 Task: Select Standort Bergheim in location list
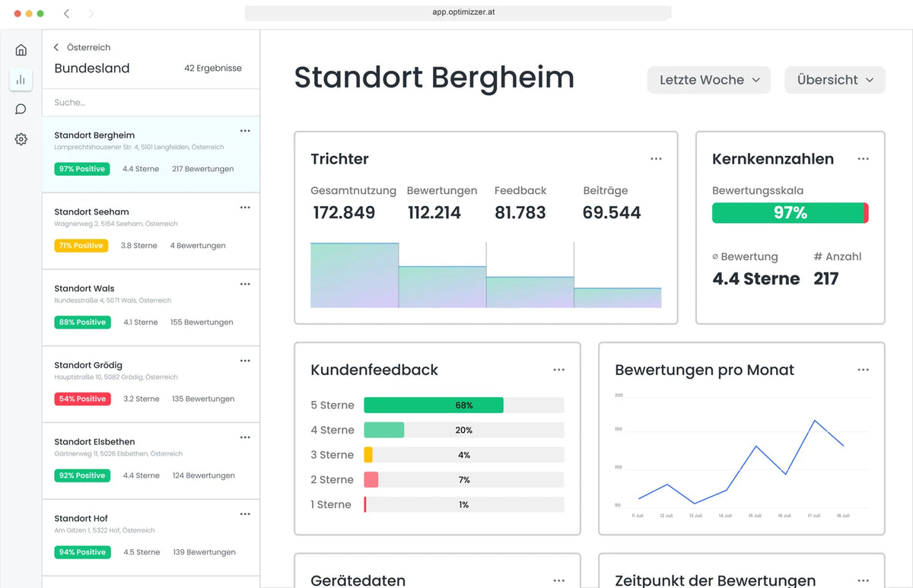pyautogui.click(x=151, y=154)
